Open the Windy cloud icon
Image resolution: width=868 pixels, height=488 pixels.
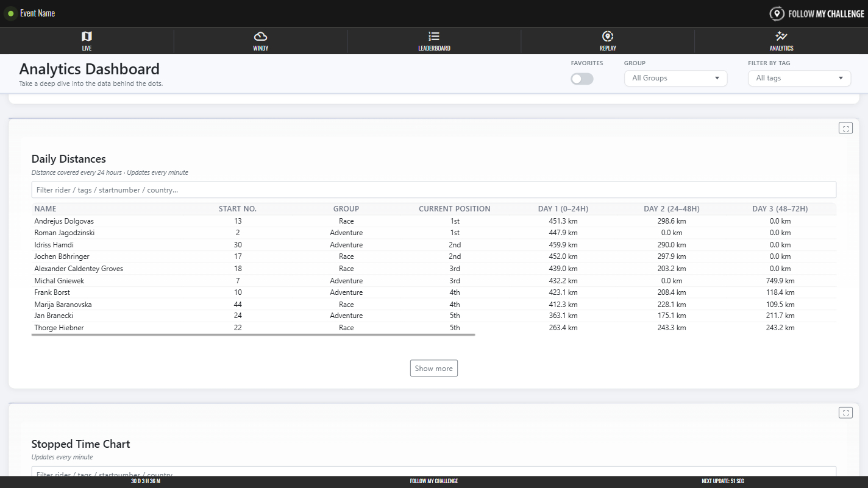pos(260,37)
